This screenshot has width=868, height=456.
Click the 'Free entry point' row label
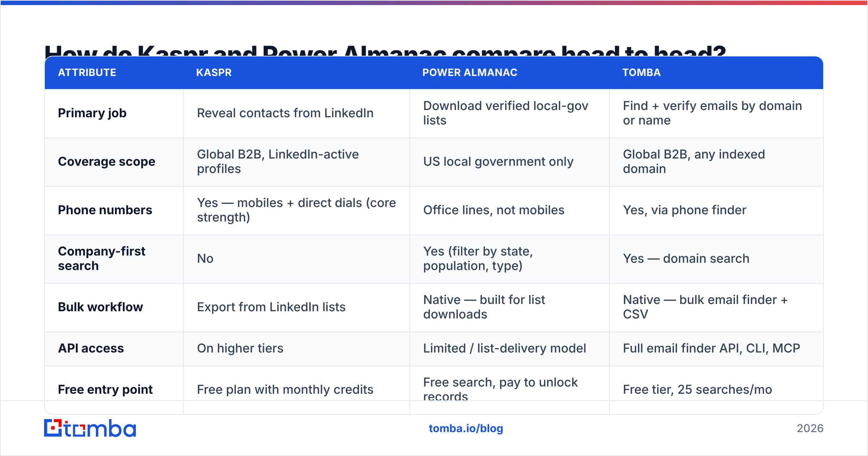[x=105, y=390]
